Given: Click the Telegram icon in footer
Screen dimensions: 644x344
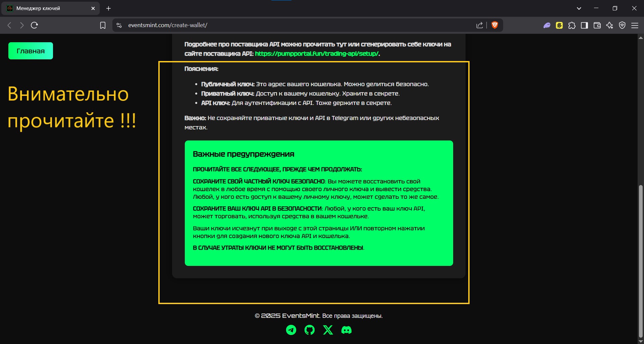Looking at the screenshot, I should pos(291,330).
